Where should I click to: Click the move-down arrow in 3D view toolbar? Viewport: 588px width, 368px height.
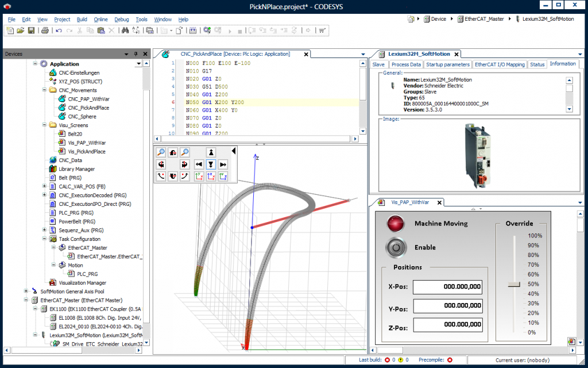pyautogui.click(x=211, y=164)
